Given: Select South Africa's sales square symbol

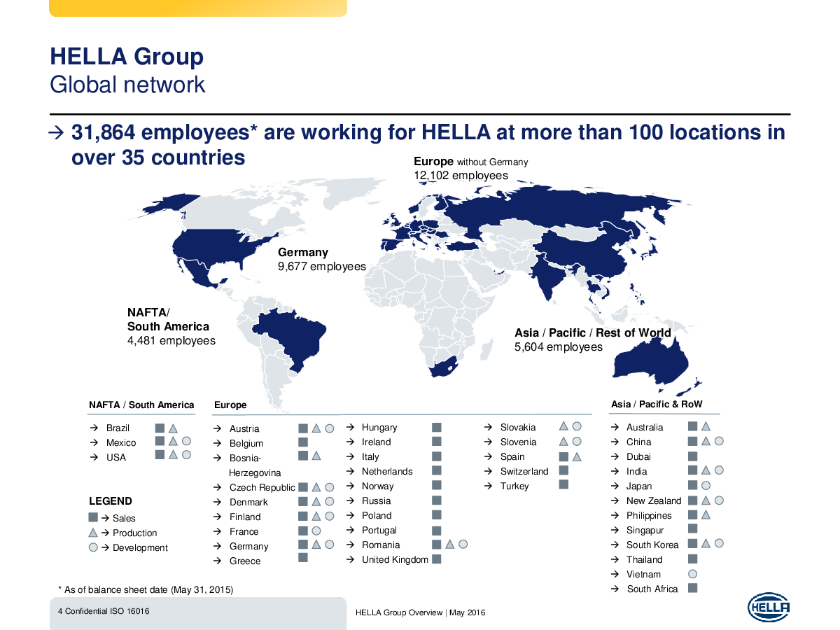Looking at the screenshot, I should [x=693, y=588].
